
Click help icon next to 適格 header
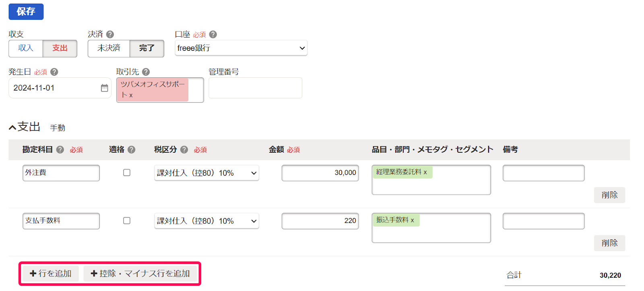click(131, 150)
